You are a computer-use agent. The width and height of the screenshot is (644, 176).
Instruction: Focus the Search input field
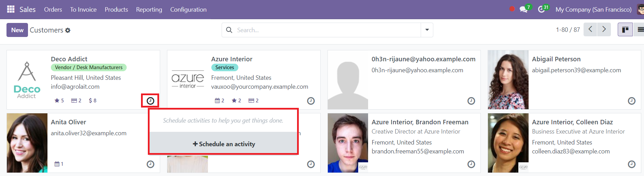pyautogui.click(x=328, y=30)
